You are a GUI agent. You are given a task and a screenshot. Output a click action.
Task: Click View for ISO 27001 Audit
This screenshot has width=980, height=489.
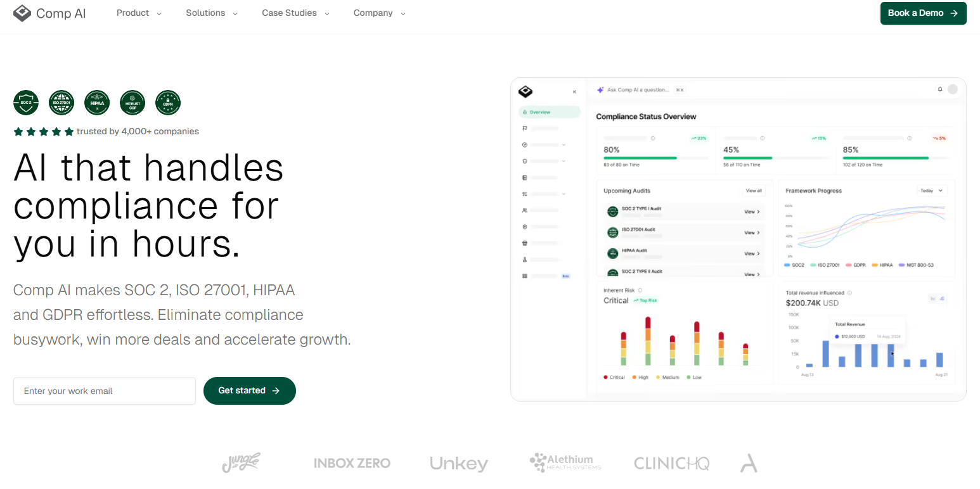(752, 233)
